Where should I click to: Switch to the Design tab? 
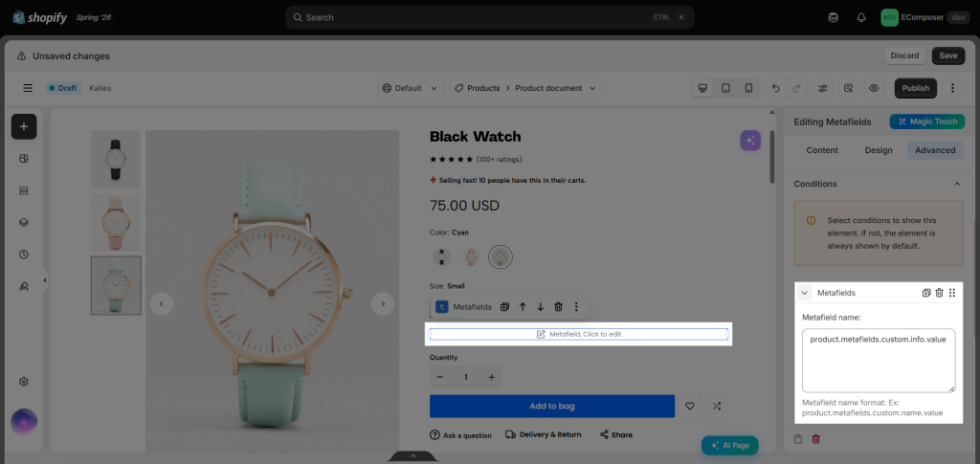(x=879, y=150)
